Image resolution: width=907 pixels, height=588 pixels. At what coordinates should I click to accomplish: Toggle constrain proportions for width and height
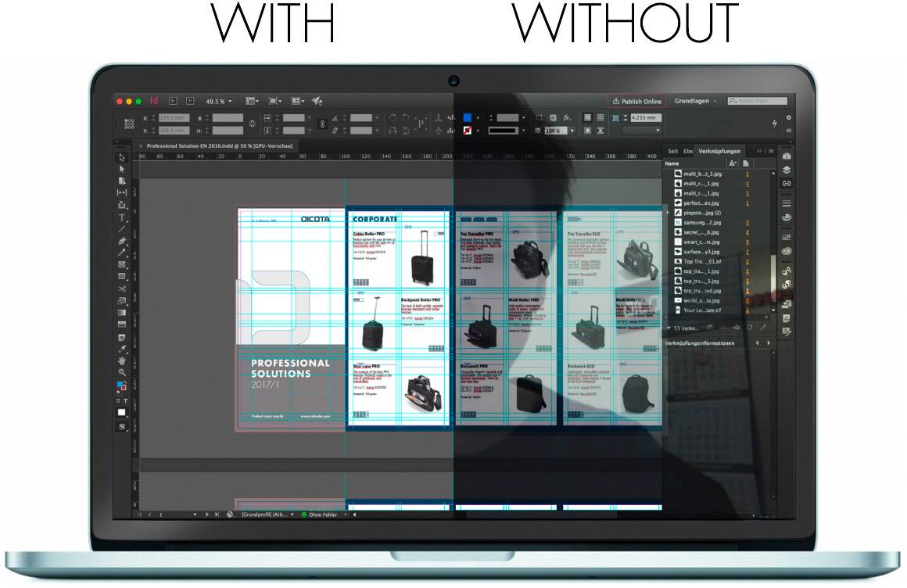[x=253, y=124]
